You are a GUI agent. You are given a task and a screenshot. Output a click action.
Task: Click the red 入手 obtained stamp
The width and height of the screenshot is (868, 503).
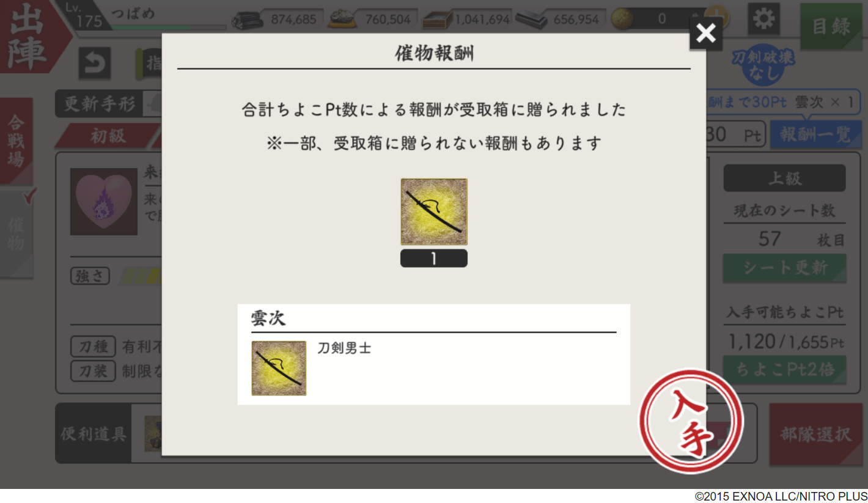(691, 422)
